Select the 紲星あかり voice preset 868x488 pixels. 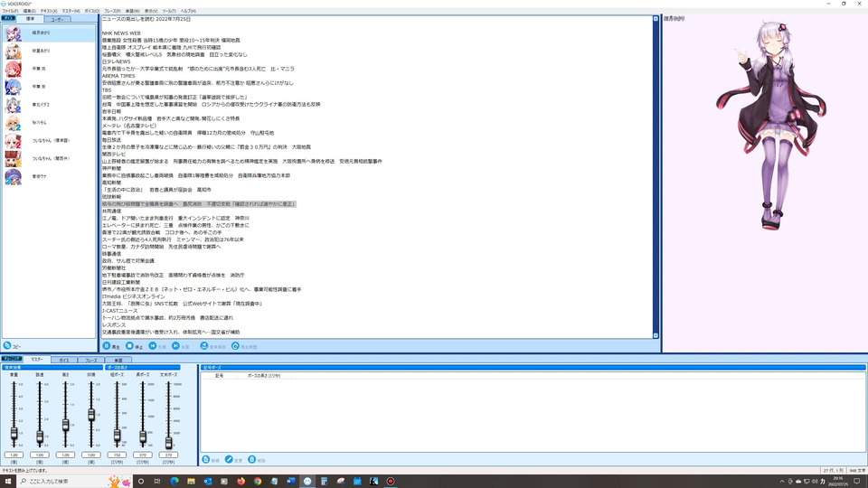pos(49,51)
